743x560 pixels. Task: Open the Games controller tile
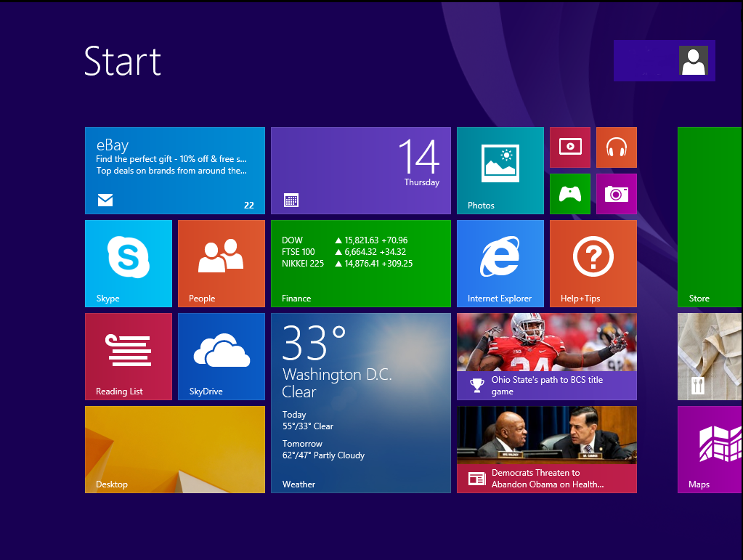point(570,194)
